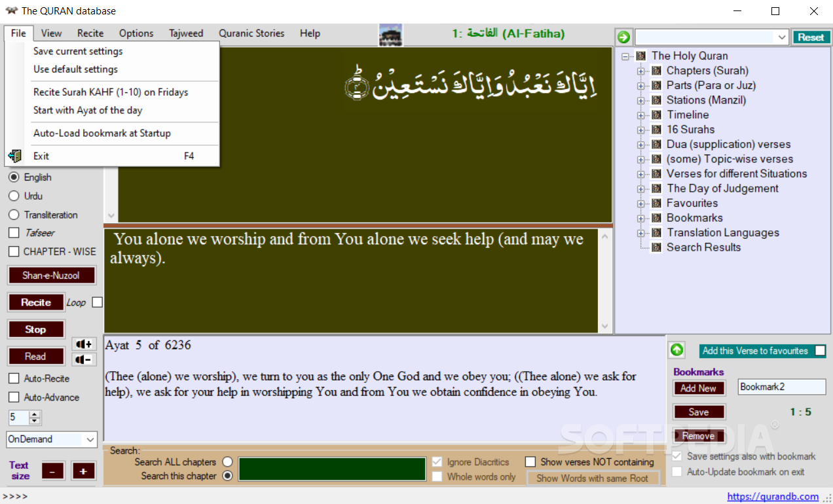
Task: Expand the Timeline tree node
Action: 641,115
